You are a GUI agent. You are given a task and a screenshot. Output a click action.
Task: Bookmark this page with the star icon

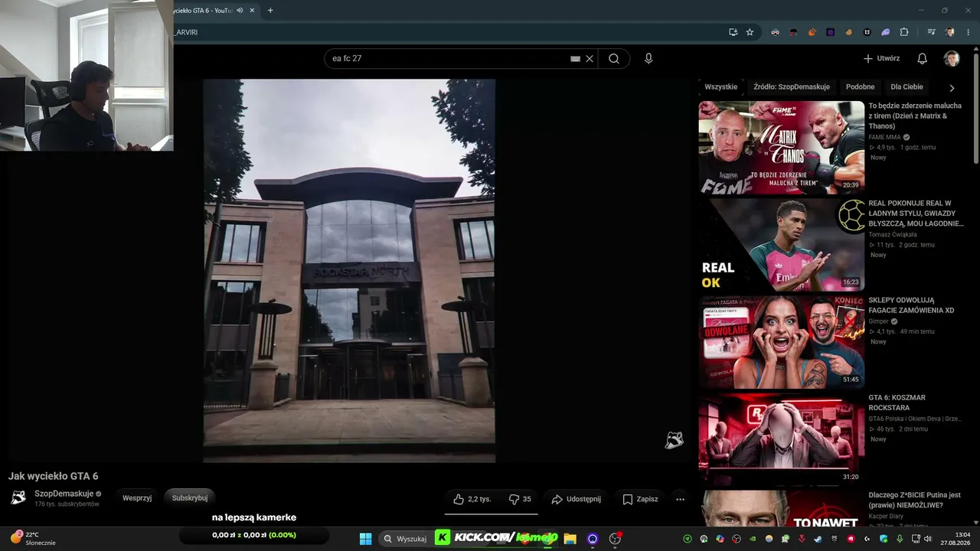750,32
